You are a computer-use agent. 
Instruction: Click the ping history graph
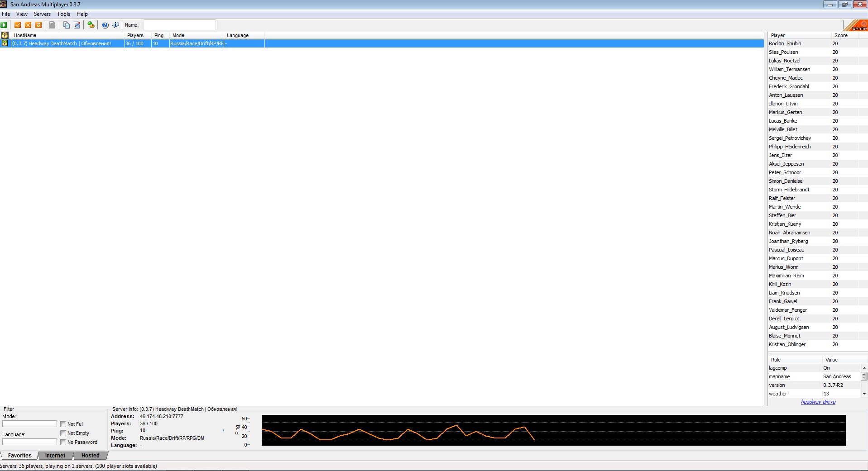point(553,430)
